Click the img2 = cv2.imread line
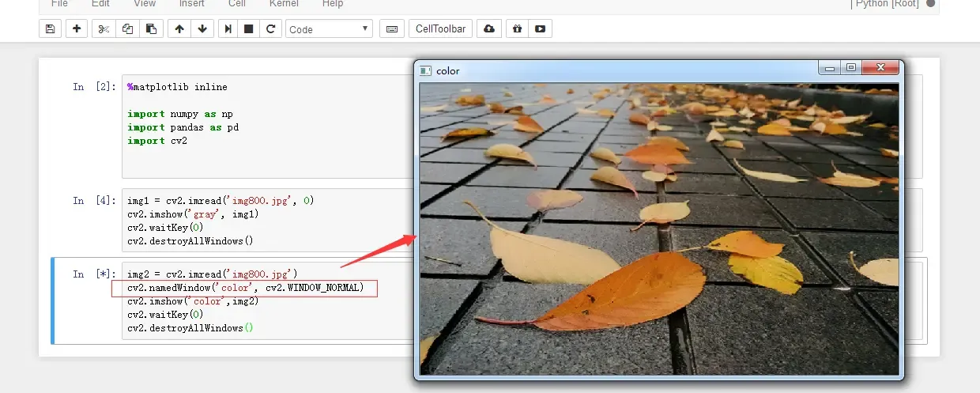This screenshot has width=980, height=393. [x=212, y=274]
